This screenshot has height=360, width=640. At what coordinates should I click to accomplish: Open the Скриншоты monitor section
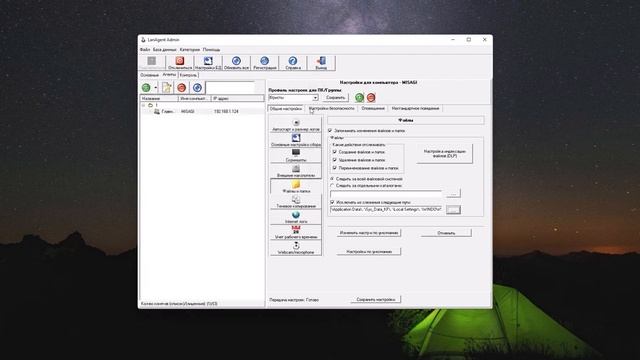(296, 156)
